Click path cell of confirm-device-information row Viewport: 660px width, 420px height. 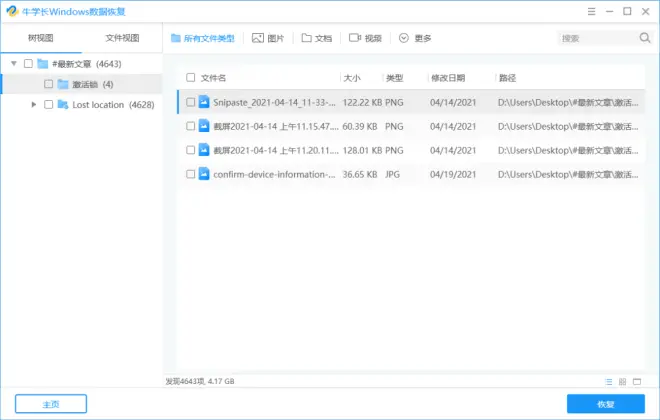point(568,174)
